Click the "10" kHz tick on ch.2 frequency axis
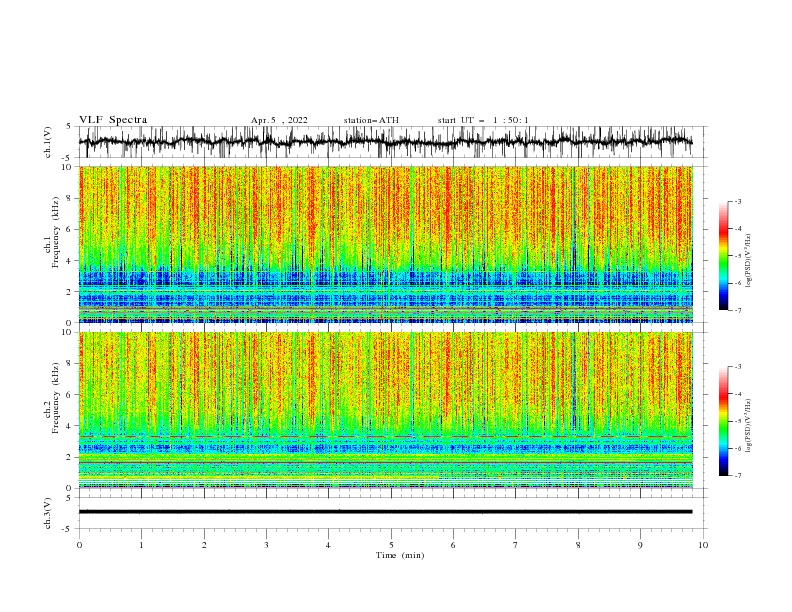The image size is (792, 612). tap(68, 332)
